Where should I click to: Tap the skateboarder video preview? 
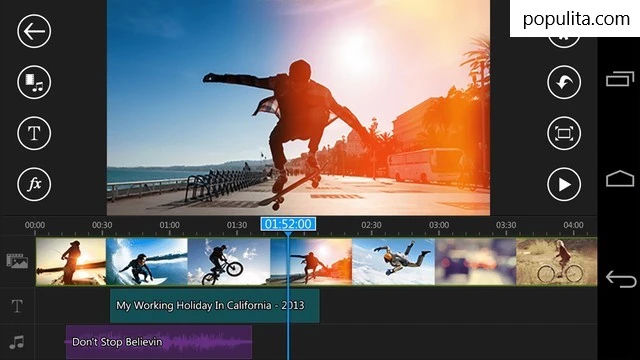click(x=298, y=107)
